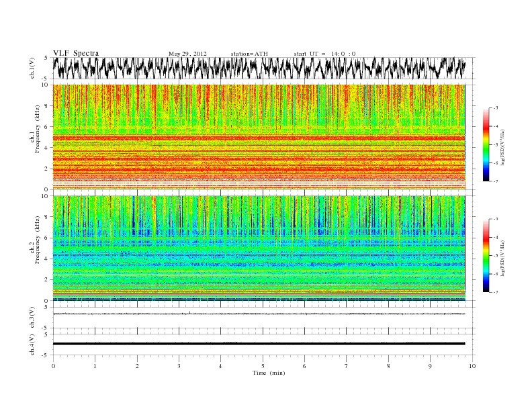This screenshot has width=532, height=411.
Task: Click the ch.2 "Frequency (kHz)" axis label
Action: (x=38, y=239)
